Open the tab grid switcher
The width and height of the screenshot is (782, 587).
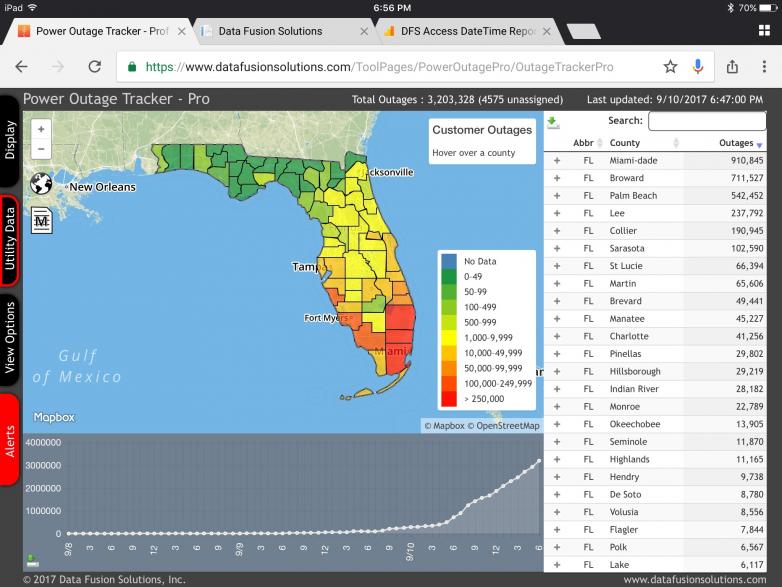[764, 31]
